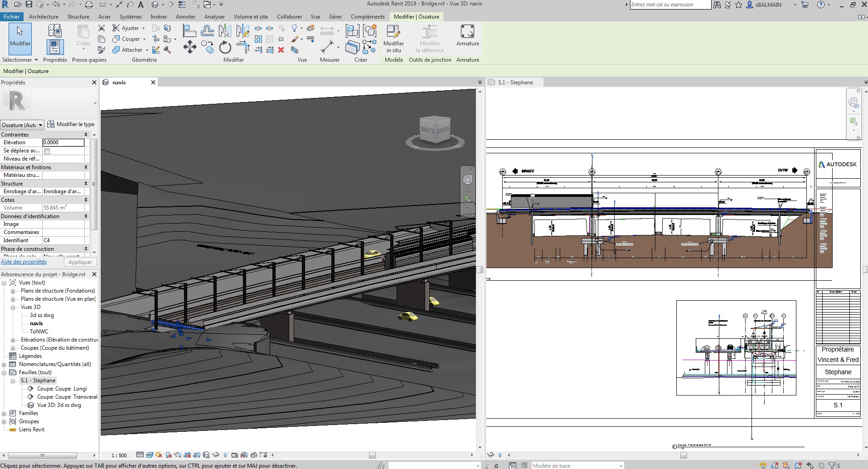This screenshot has height=469, width=868.
Task: Toggle shadows off in the status bar
Action: [x=168, y=455]
